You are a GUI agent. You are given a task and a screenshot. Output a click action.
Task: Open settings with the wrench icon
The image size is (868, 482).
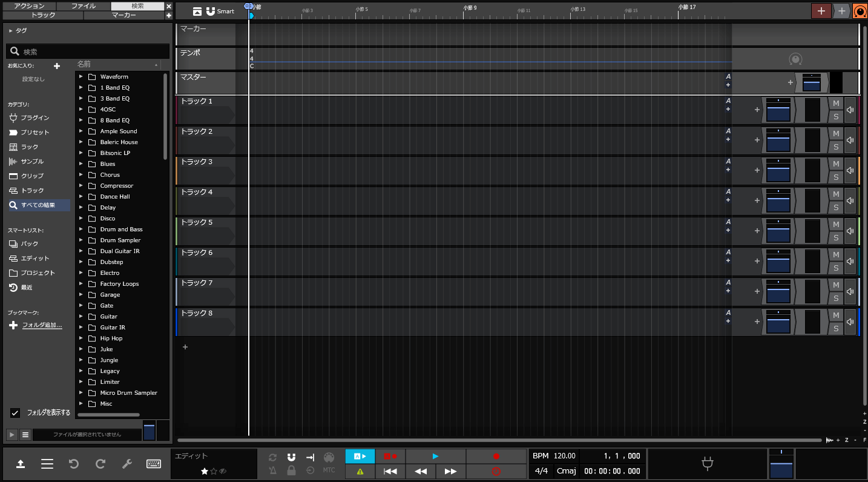point(127,464)
